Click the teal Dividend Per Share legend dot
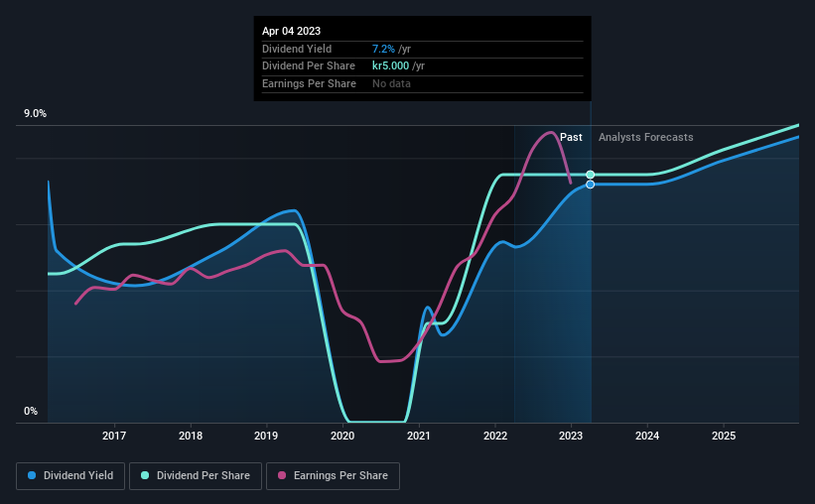 (145, 475)
